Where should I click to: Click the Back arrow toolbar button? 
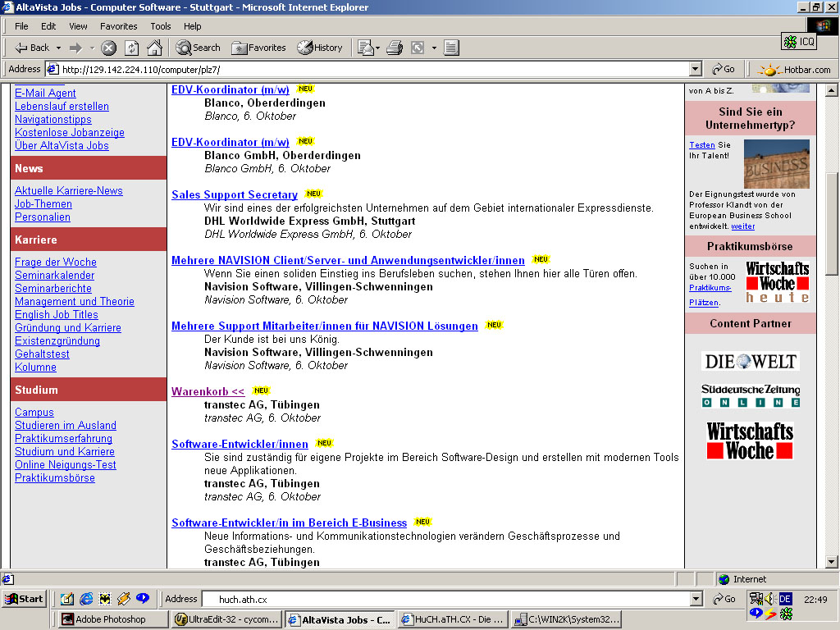pyautogui.click(x=32, y=48)
